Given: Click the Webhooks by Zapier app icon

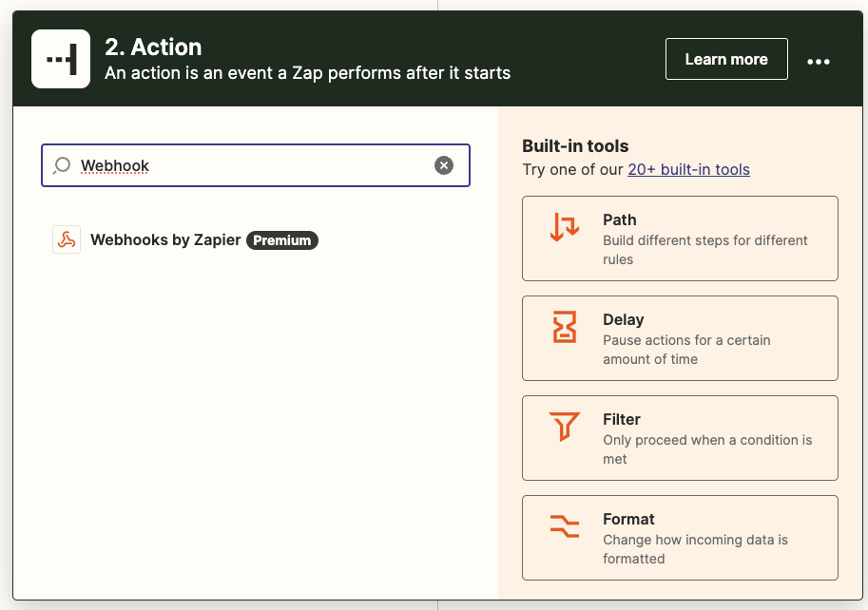Looking at the screenshot, I should (x=67, y=239).
